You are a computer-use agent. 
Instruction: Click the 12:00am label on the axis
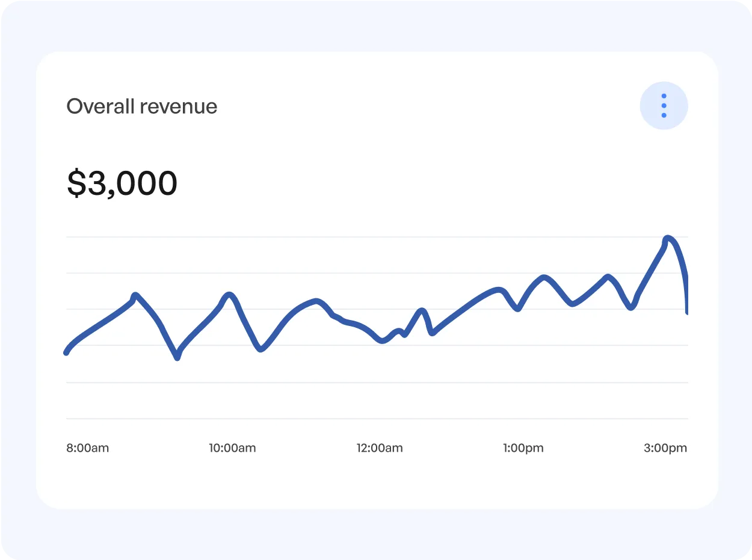pyautogui.click(x=380, y=448)
